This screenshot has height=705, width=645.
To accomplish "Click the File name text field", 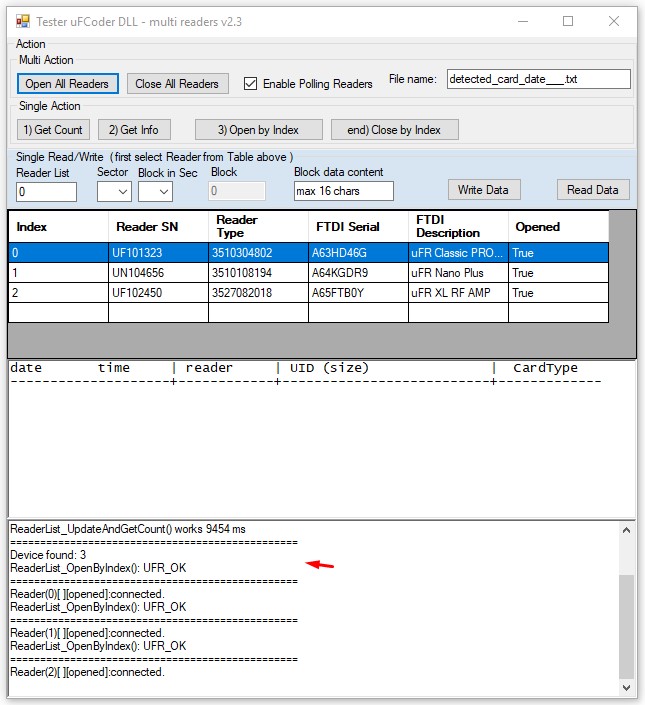I will click(x=538, y=79).
